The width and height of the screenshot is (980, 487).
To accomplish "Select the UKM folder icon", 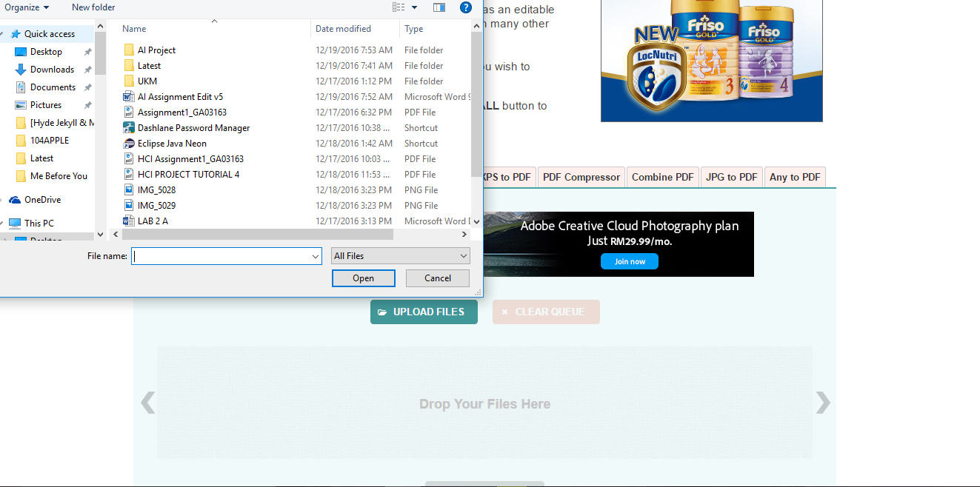I will click(129, 81).
